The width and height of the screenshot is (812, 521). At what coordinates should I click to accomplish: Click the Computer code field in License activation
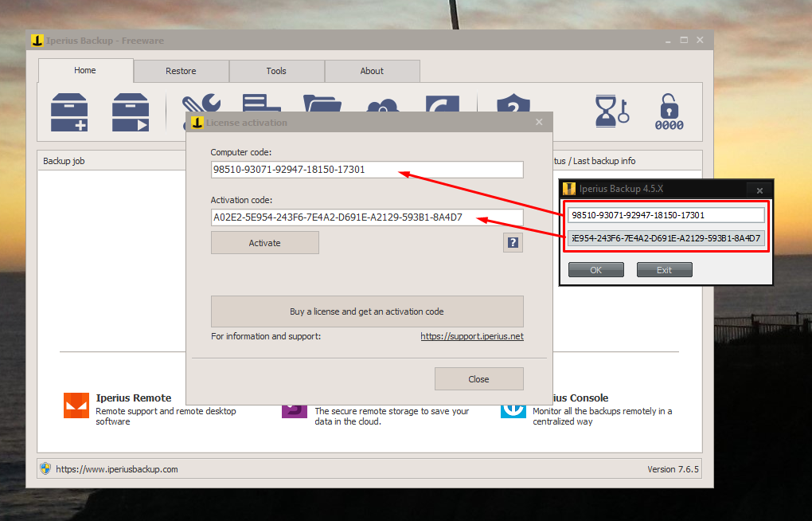point(367,170)
